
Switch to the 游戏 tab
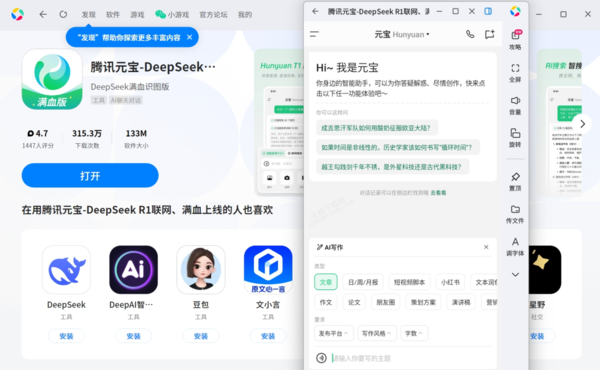137,15
